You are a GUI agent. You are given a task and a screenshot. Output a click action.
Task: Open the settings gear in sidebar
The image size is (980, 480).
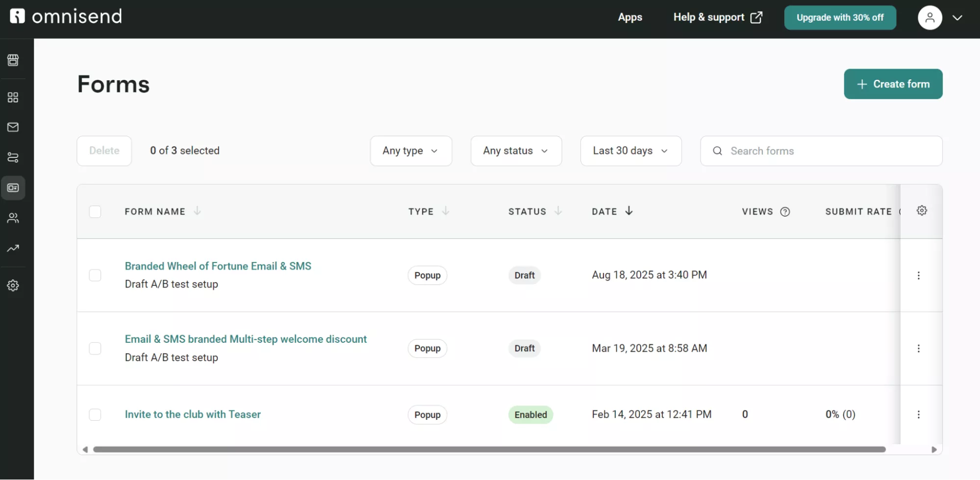(13, 286)
